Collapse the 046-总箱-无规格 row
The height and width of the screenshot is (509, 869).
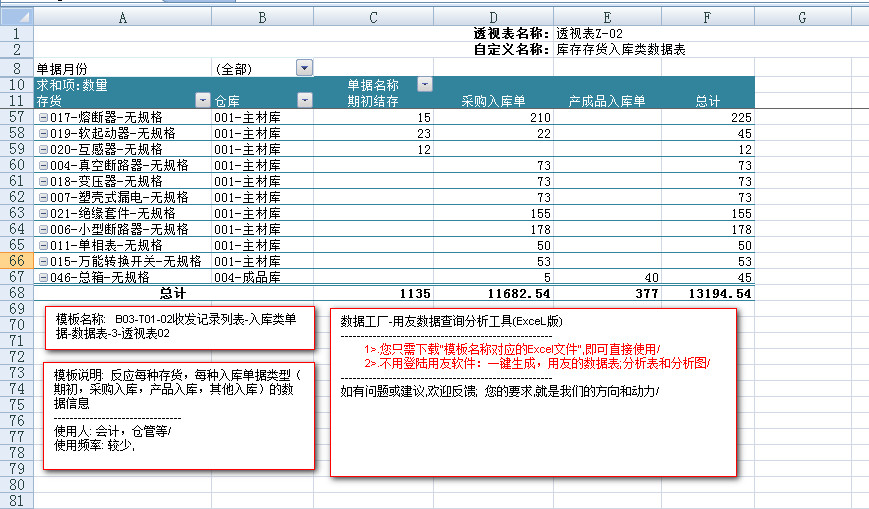[42, 278]
